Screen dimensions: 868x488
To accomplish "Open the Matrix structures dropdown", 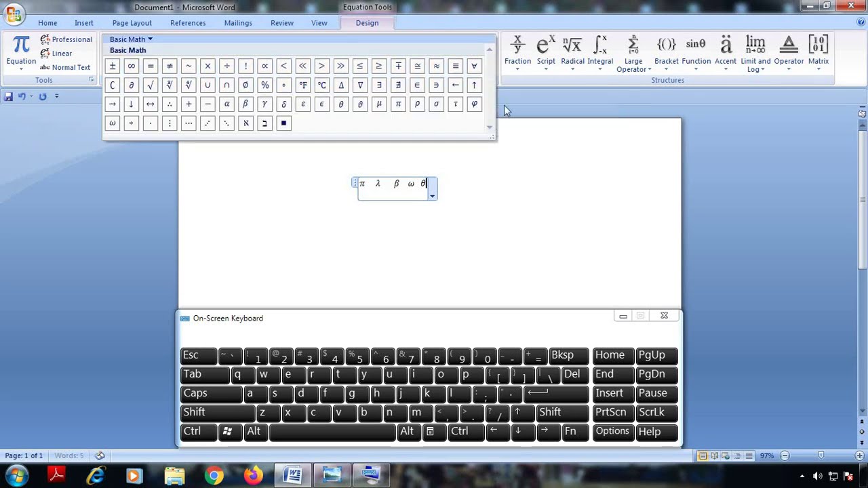I will click(818, 53).
